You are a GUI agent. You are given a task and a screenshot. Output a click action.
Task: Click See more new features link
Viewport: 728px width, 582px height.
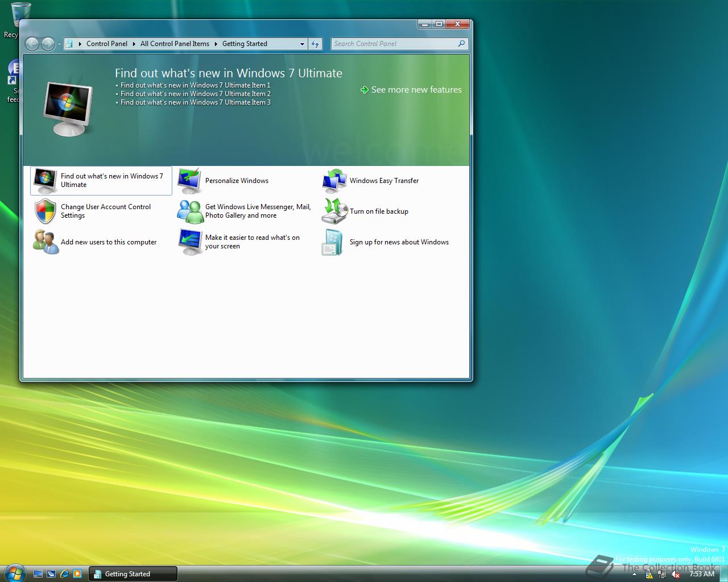[x=416, y=90]
